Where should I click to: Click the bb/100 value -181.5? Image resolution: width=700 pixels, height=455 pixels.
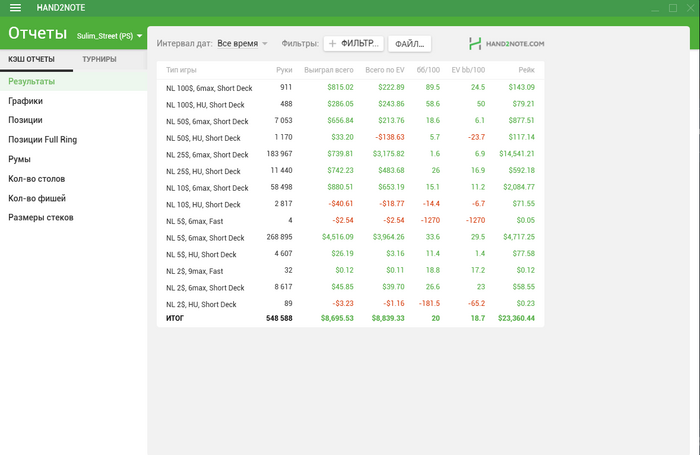pos(429,303)
